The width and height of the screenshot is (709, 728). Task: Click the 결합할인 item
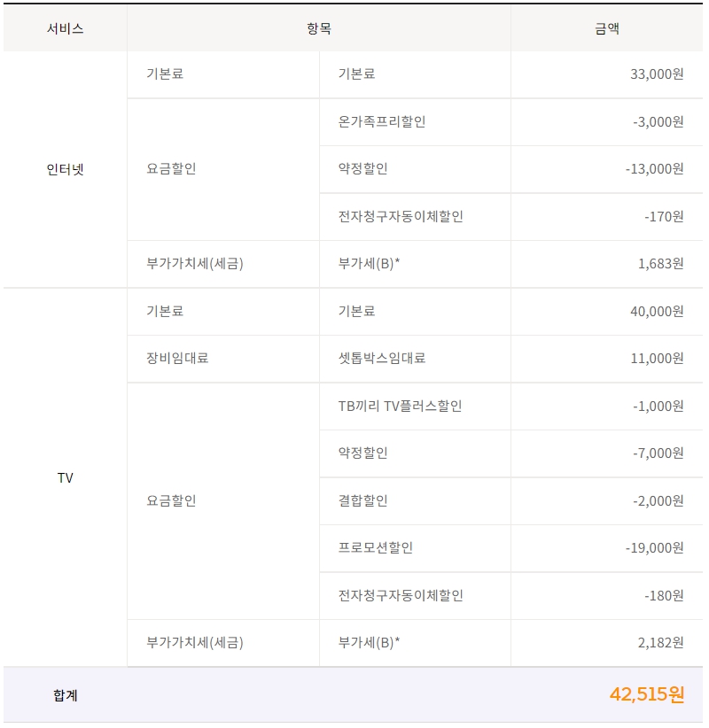[362, 500]
